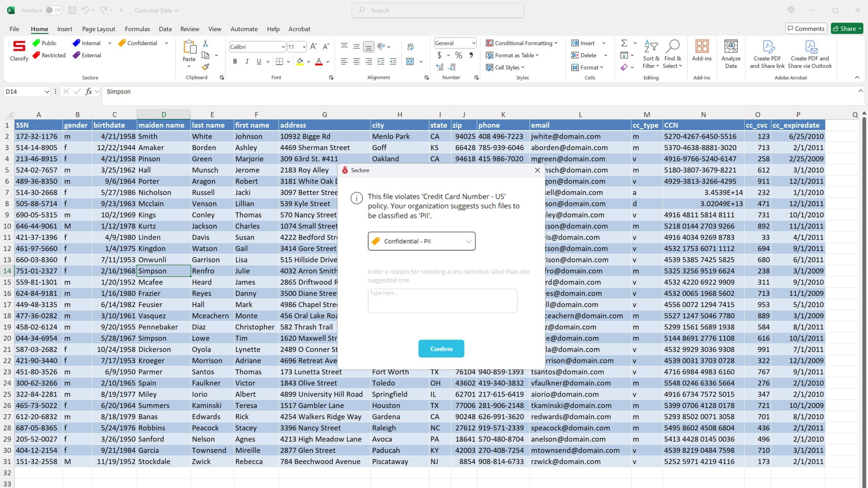The height and width of the screenshot is (488, 868).
Task: Toggle Align Right
Action: 369,61
